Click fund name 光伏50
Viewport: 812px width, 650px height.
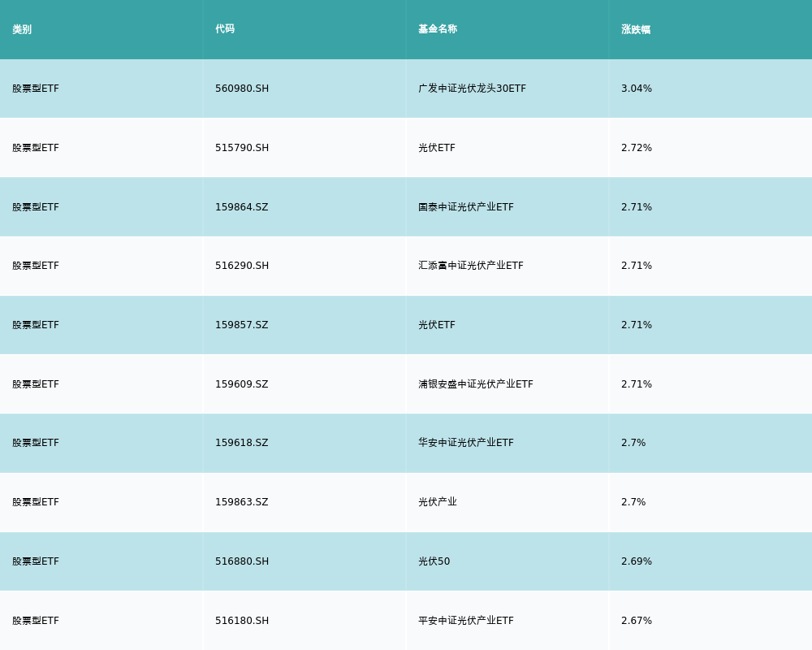pos(434,561)
